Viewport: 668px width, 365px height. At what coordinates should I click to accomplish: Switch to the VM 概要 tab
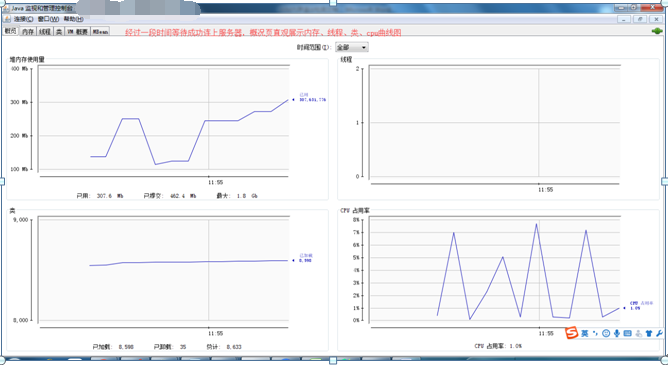[x=77, y=32]
